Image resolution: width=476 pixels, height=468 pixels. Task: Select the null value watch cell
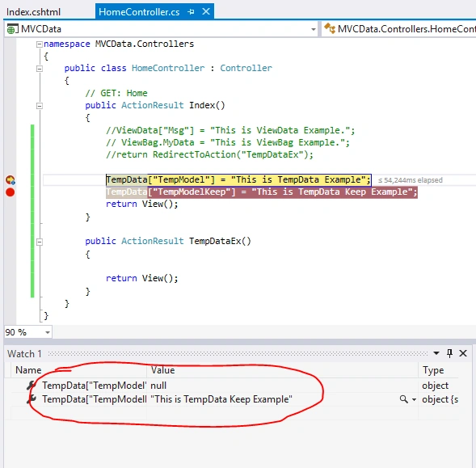282,386
